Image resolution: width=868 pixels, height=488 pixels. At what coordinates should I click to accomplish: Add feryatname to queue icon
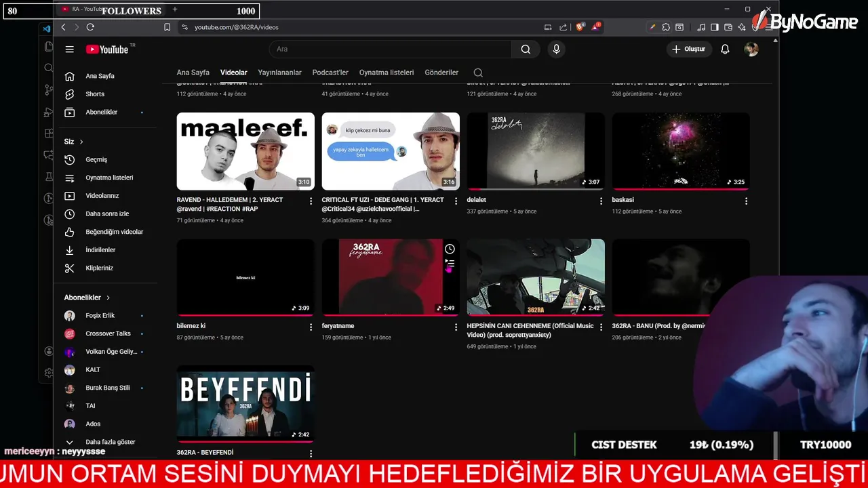coord(450,264)
